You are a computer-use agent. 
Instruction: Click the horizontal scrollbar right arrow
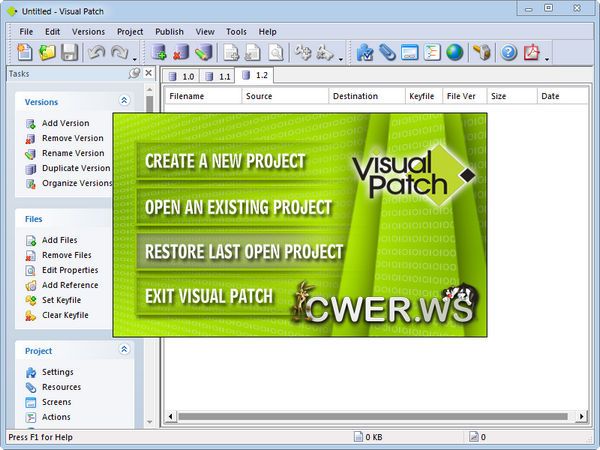coord(580,416)
